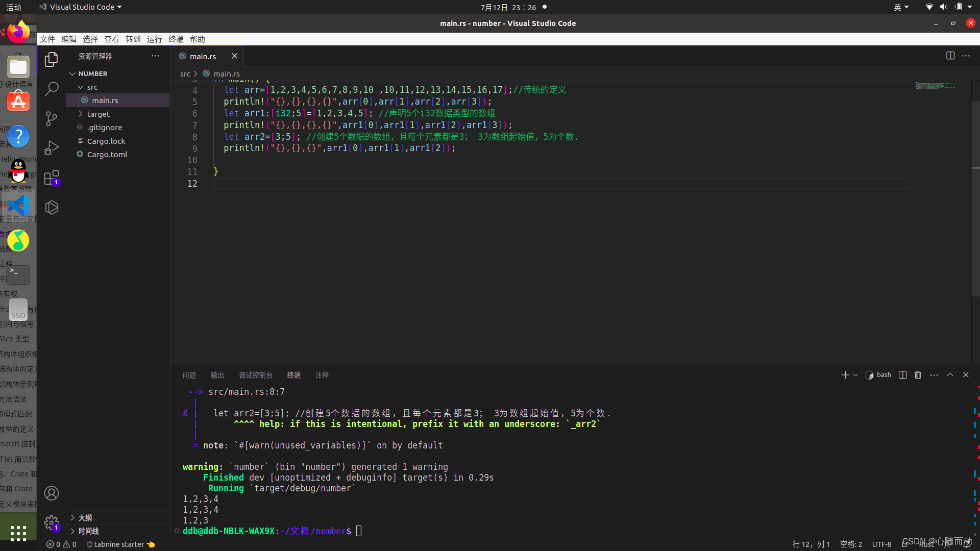The width and height of the screenshot is (980, 551).
Task: Show errors and warnings from status bar
Action: point(61,544)
